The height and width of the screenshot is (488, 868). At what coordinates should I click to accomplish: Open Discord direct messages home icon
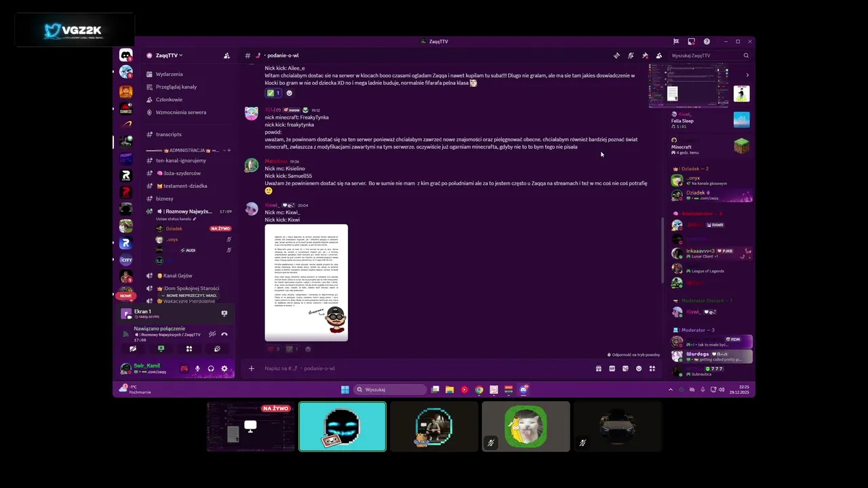tap(125, 56)
